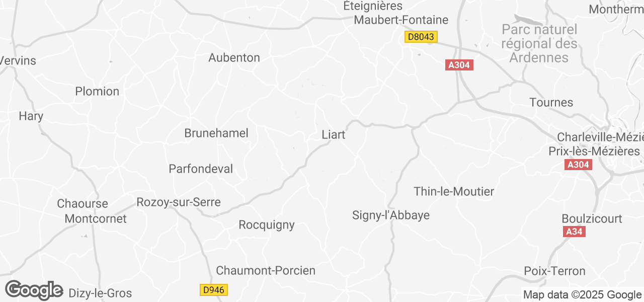Open the Google logo link
The height and width of the screenshot is (302, 644).
click(34, 290)
